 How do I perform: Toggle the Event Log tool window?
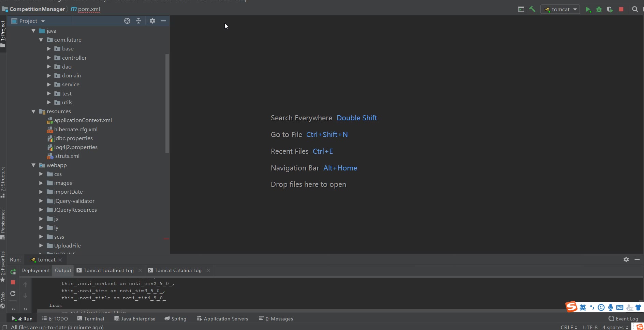623,319
